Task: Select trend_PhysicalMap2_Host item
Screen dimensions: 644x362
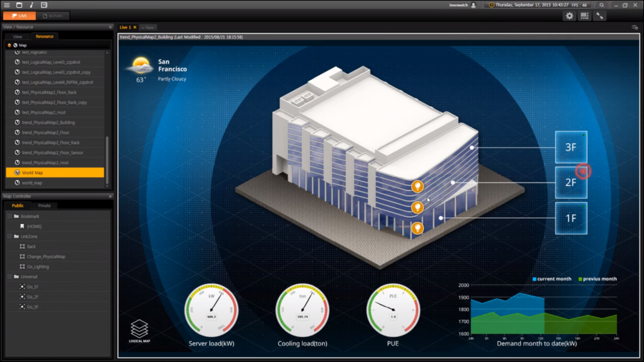Action: pos(55,162)
